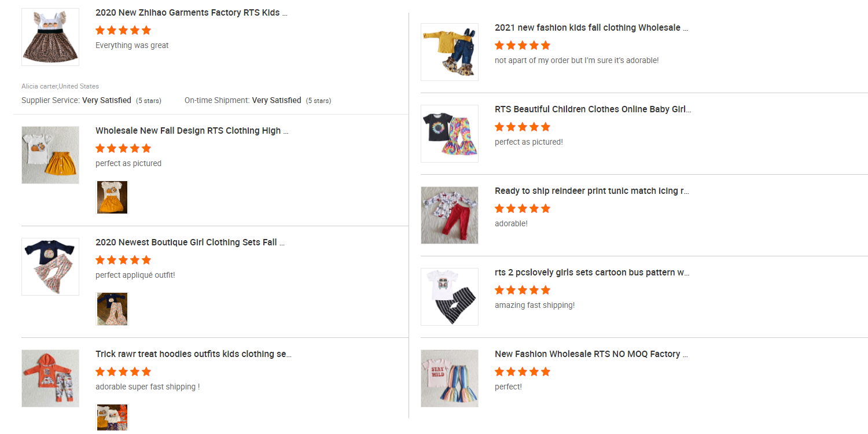
Task: Open 'Trick rawr treat hoodies outfits' product link
Action: 193,354
